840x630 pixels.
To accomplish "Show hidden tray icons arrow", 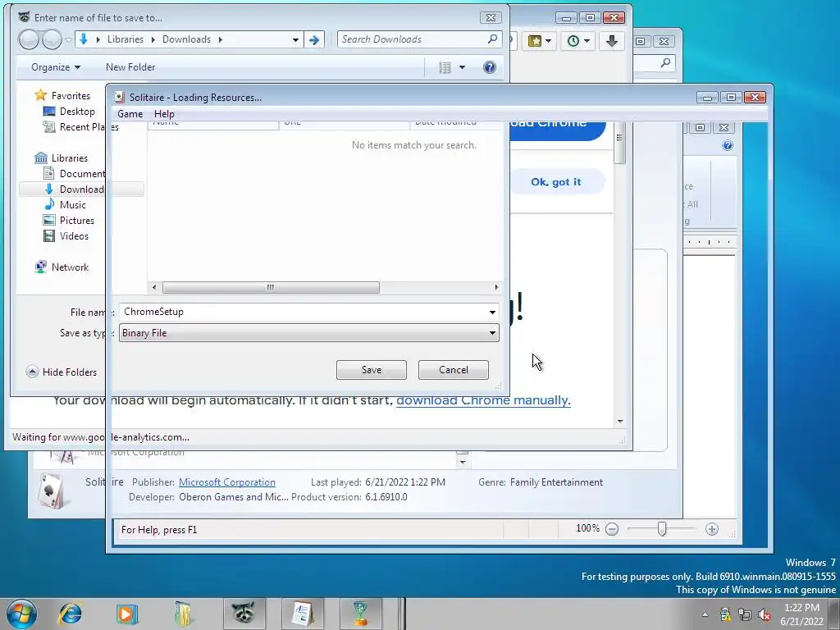I will point(705,614).
